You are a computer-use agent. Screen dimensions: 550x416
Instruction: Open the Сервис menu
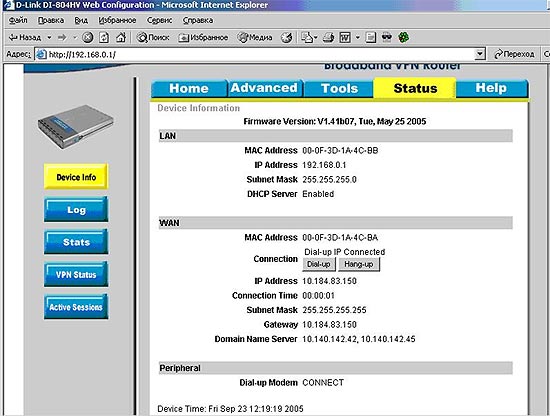159,20
